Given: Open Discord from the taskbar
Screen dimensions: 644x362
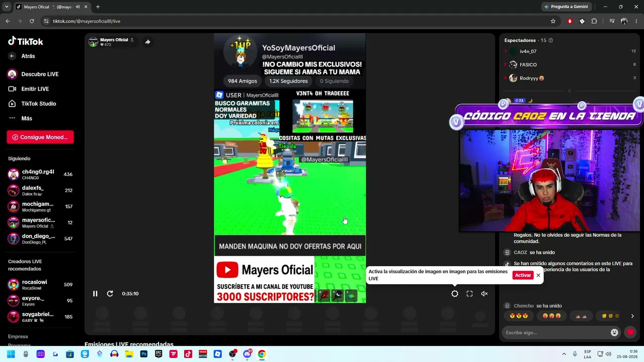Looking at the screenshot, I should pos(247,354).
